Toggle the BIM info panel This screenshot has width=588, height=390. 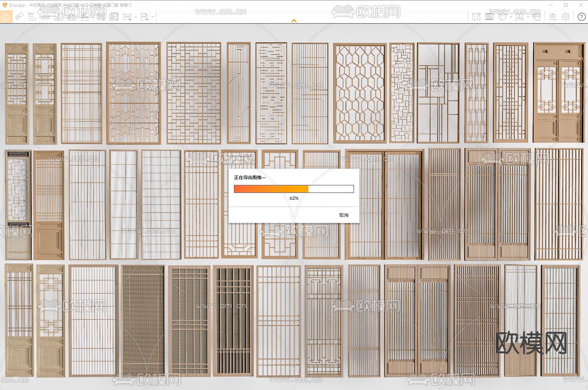[32, 17]
